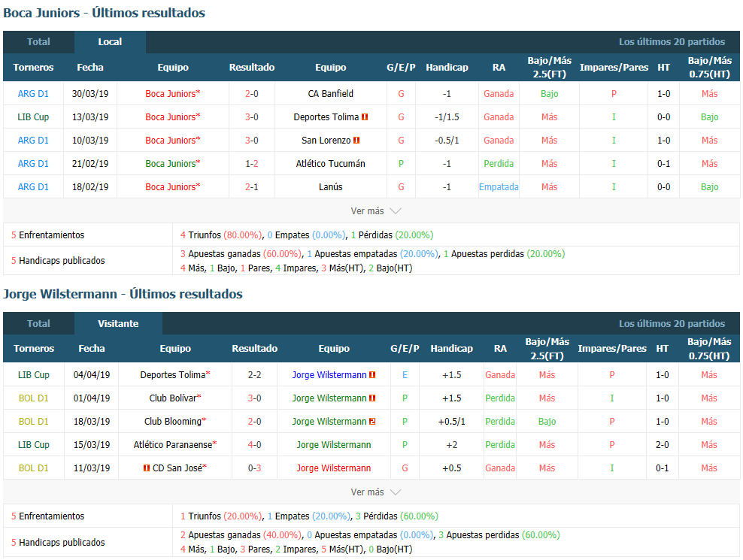Click Atlético Paranaense team name
The image size is (743, 560).
coord(173,444)
